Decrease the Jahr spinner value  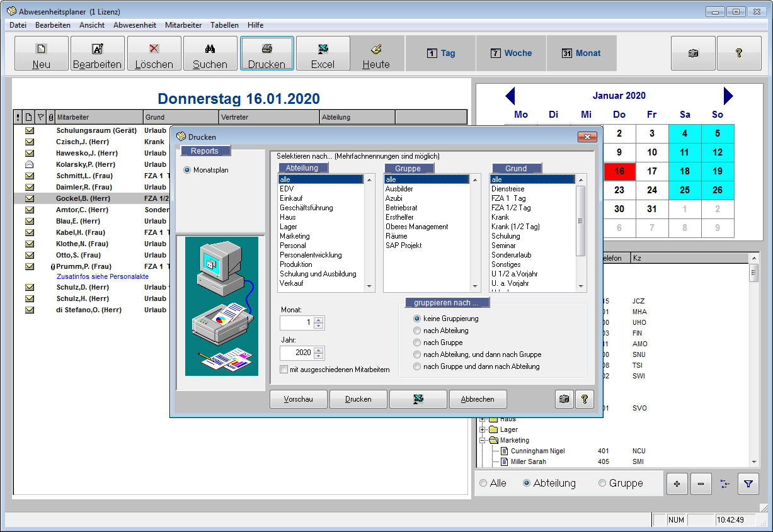319,356
